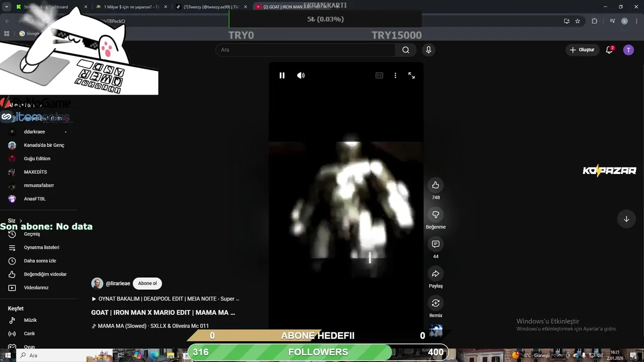Image resolution: width=644 pixels, height=362 pixels.
Task: Open Chrome media controls icon
Action: click(612, 21)
